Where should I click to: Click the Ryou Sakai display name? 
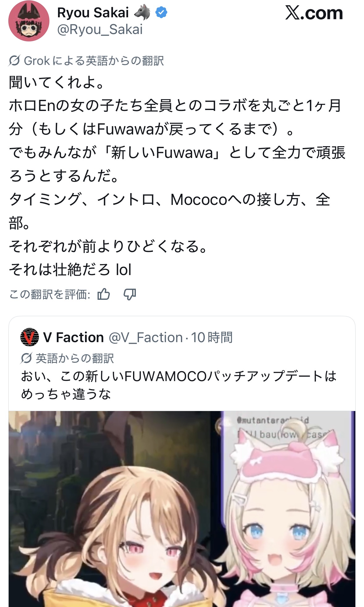pos(93,13)
